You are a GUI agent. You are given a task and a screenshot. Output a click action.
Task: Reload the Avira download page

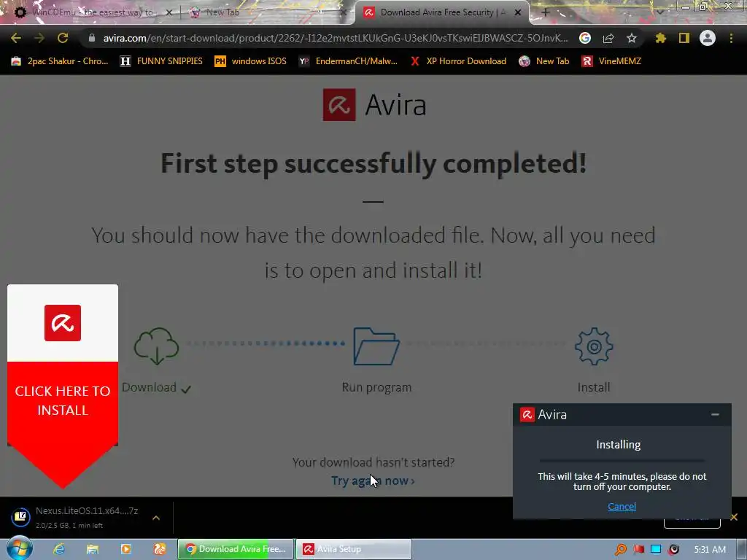(63, 38)
